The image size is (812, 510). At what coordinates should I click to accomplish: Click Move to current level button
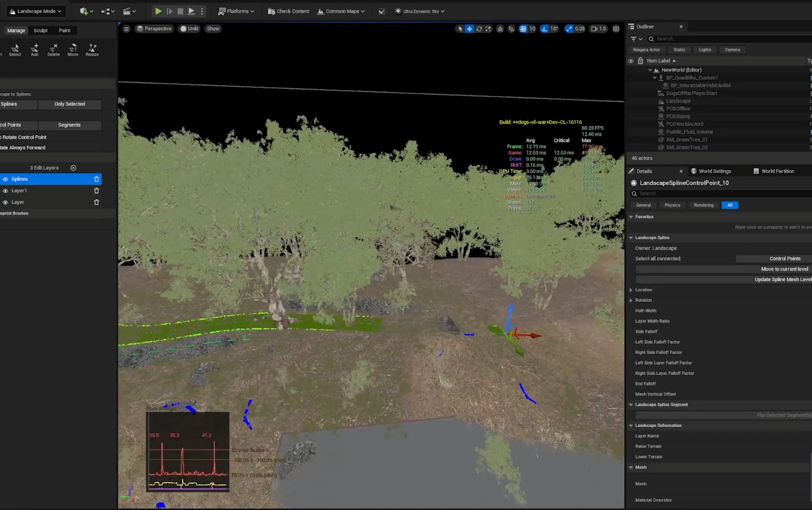(784, 269)
